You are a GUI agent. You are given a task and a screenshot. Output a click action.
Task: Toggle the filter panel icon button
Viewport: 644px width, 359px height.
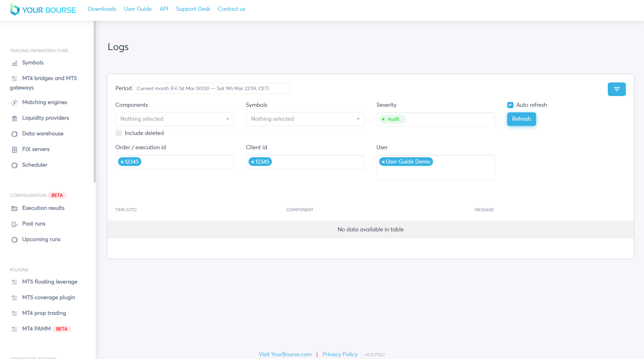[616, 89]
